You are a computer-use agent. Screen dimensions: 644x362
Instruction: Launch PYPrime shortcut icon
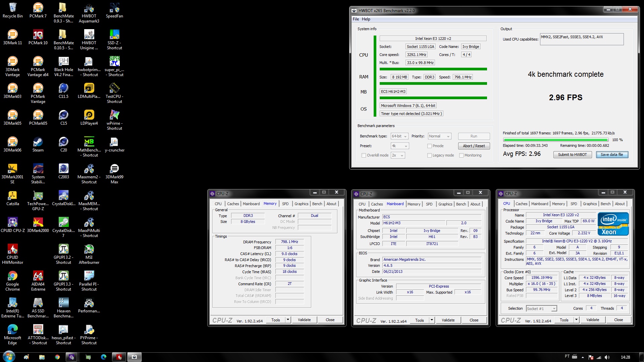tap(89, 335)
